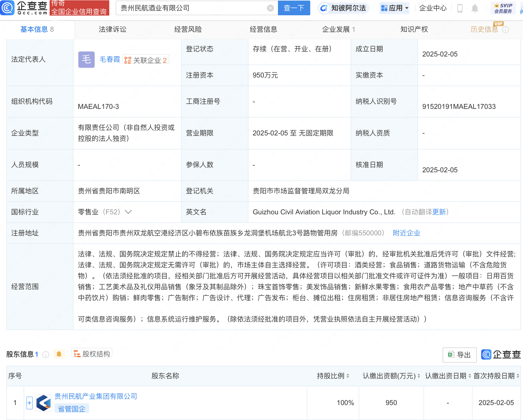Click the notification bell icon in top bar

tap(475, 8)
